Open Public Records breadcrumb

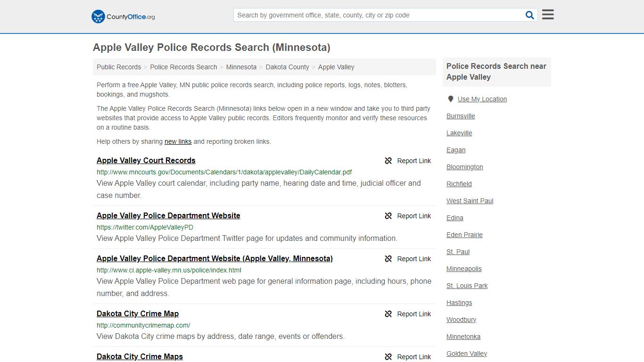point(119,67)
